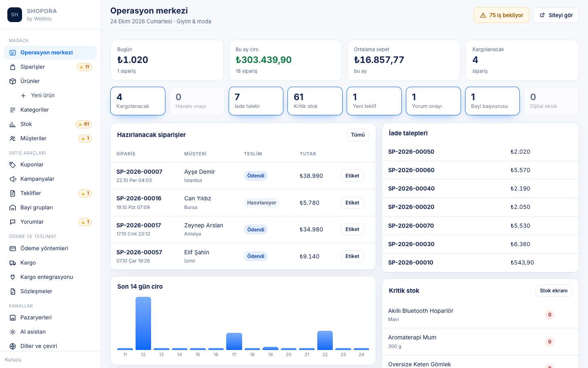The height and width of the screenshot is (368, 588).
Task: Select the 1 Bayi başvurusu card
Action: (492, 101)
